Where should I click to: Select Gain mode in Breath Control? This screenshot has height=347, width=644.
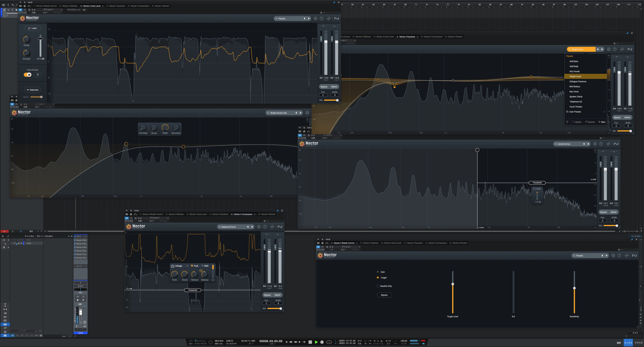[381, 272]
